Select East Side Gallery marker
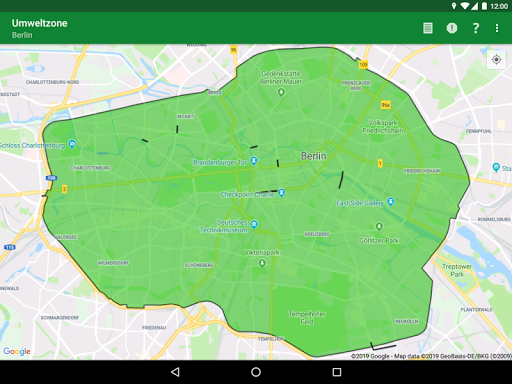This screenshot has width=512, height=384. point(391,202)
